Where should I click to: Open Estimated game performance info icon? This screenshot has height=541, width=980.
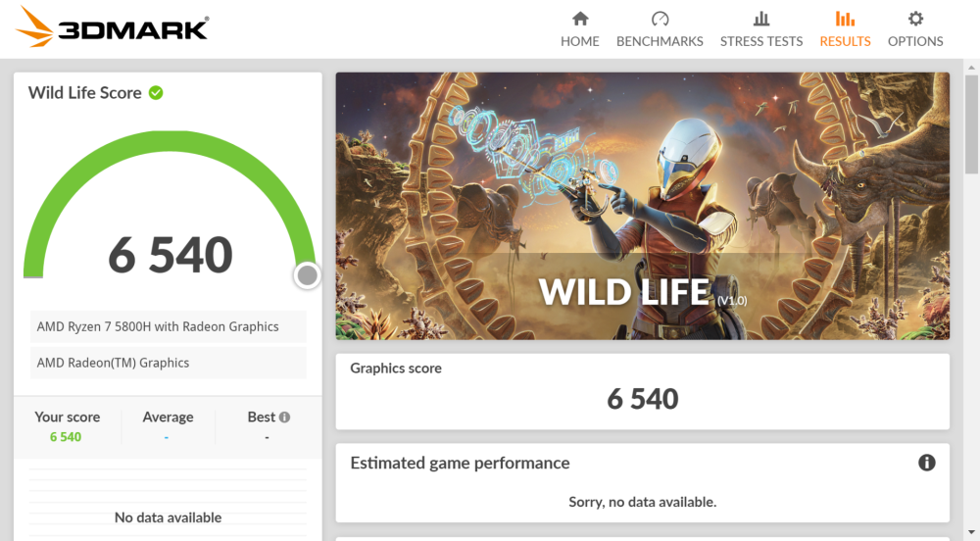tap(926, 463)
